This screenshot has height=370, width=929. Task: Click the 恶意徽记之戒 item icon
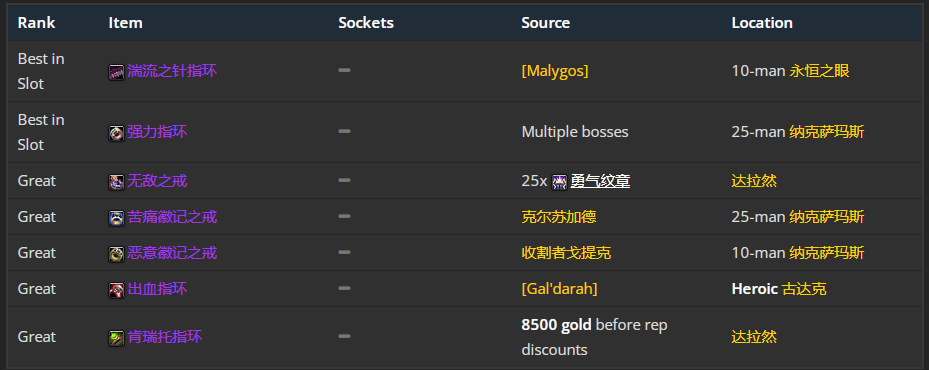tap(116, 254)
